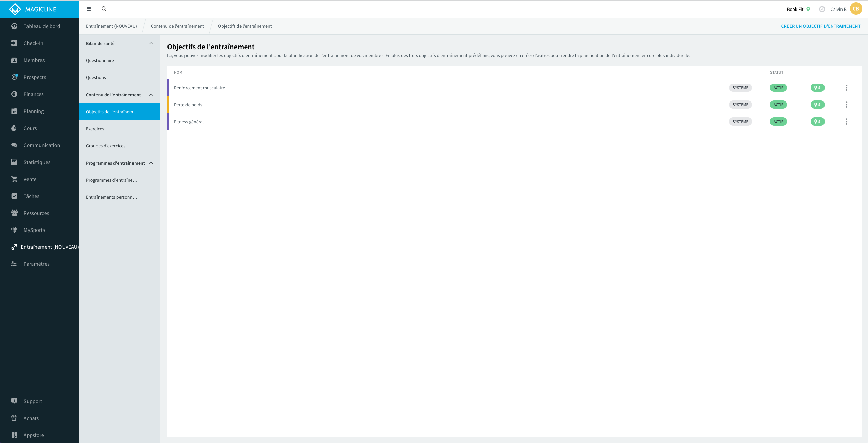Screen dimensions: 868x443
Task: Open the Achats store icon
Action: pyautogui.click(x=14, y=418)
